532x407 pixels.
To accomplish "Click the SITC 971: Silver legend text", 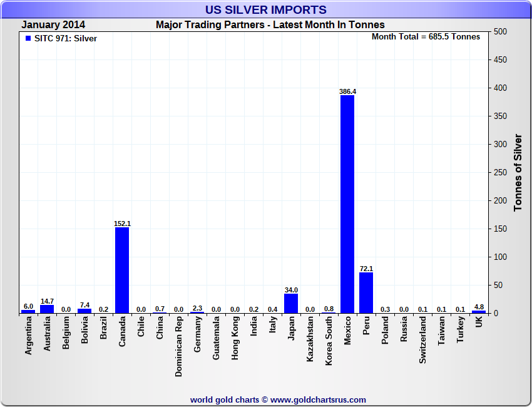I will (x=66, y=38).
